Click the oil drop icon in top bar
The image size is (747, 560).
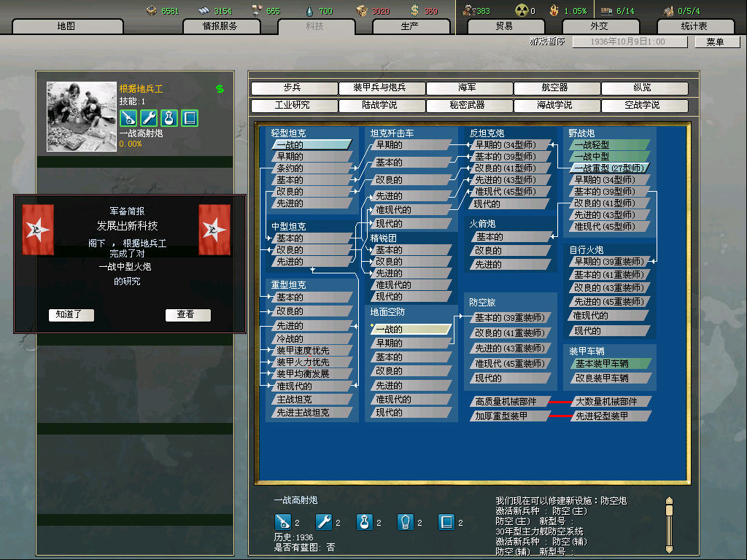tap(309, 10)
